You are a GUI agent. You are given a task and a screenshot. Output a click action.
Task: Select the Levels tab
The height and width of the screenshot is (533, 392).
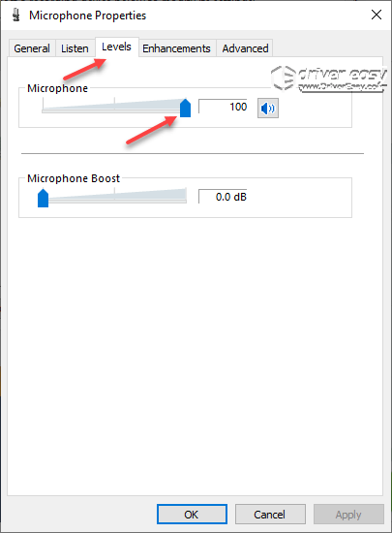click(x=116, y=47)
